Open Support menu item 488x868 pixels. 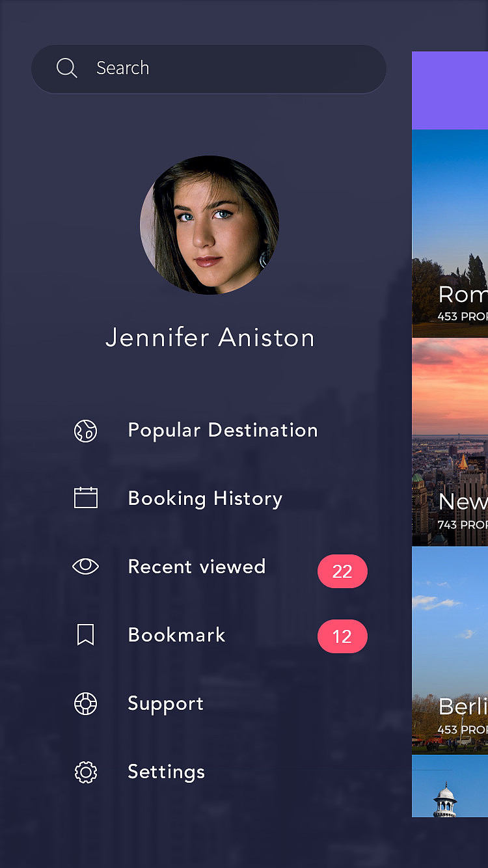coord(165,704)
